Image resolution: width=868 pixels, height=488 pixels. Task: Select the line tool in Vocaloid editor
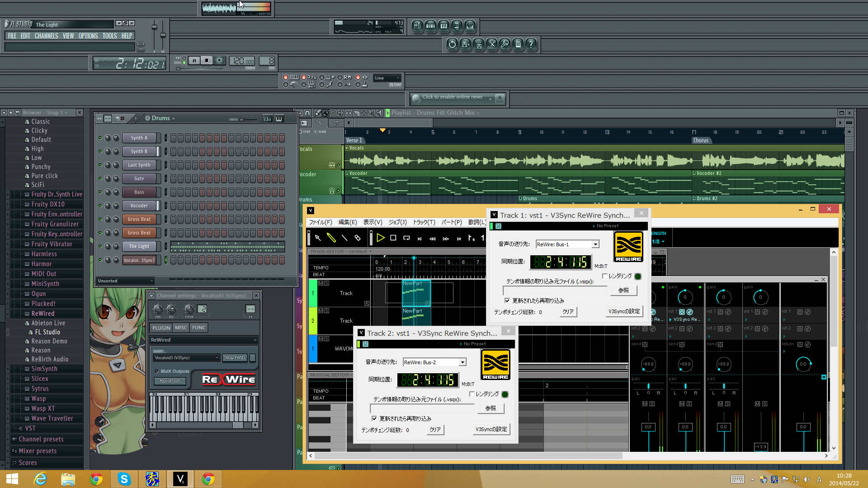coord(344,238)
